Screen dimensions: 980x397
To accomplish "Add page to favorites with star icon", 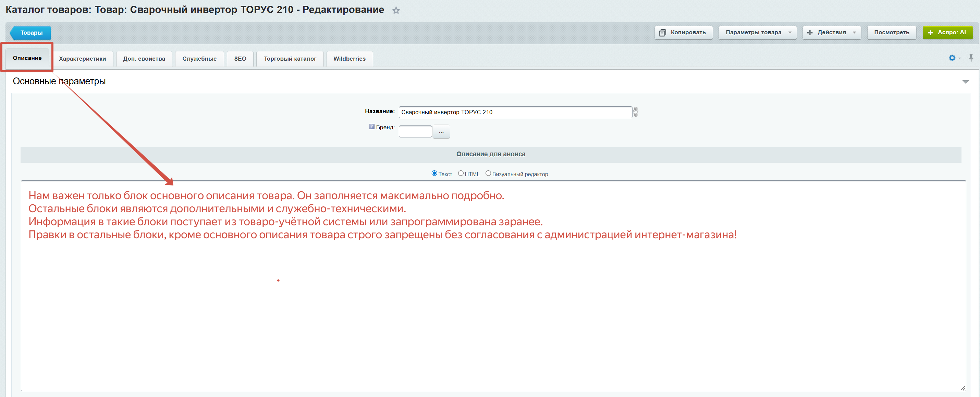I will [396, 11].
